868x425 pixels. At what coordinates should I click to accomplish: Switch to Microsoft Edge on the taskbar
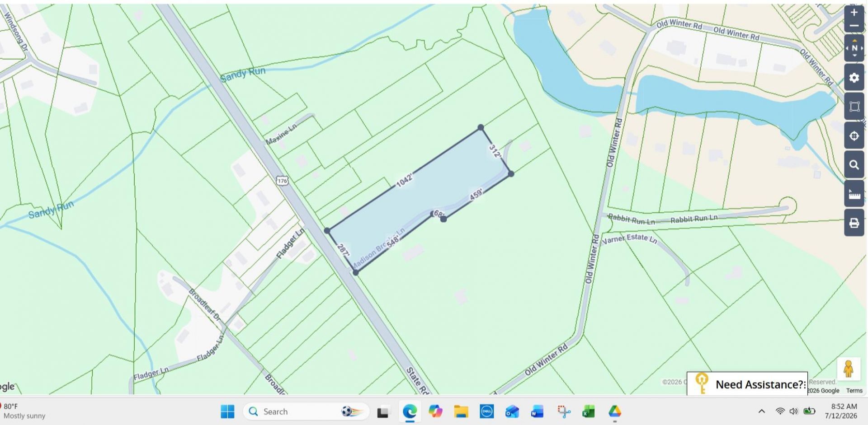pos(410,411)
